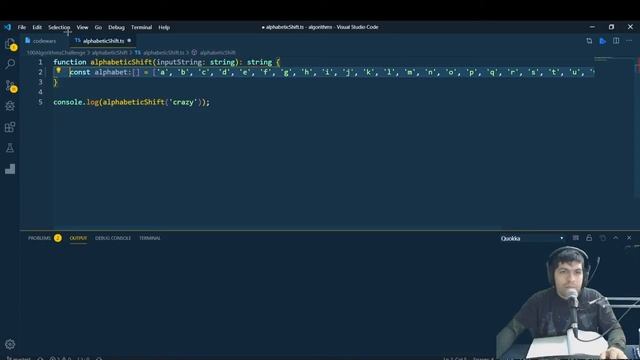Click the VS Code logo in title bar
640x360 pixels.
tap(8, 27)
